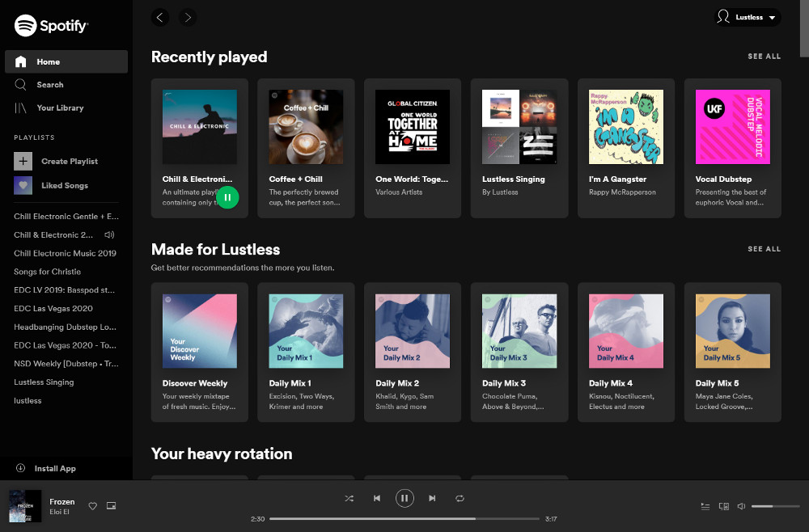809x532 pixels.
Task: Open Chill & Electronic playlist cover art
Action: point(200,127)
